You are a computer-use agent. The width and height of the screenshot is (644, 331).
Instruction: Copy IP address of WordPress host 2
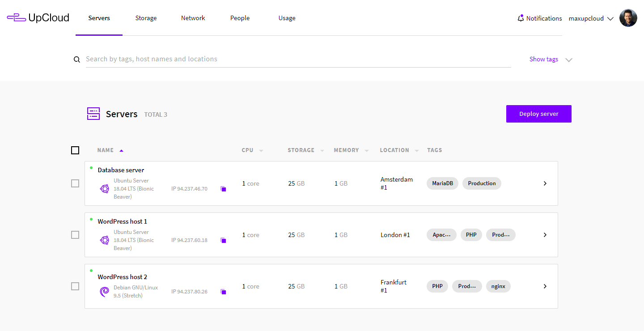223,292
